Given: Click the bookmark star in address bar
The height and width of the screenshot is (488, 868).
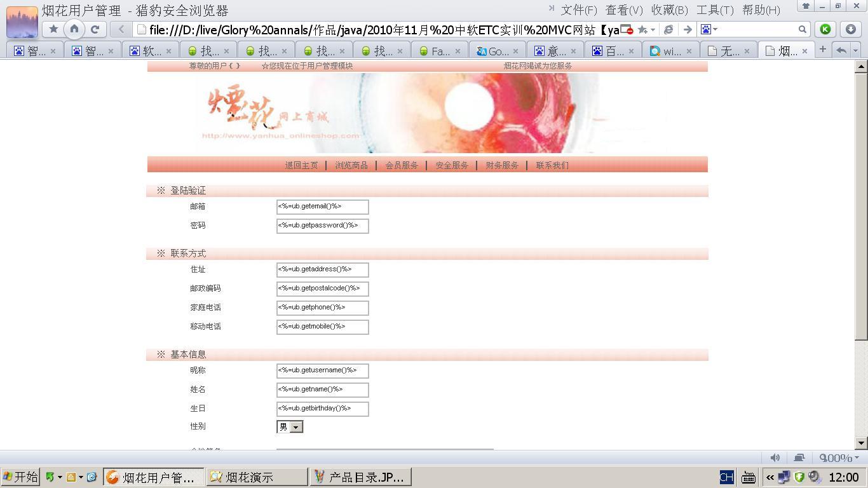Looking at the screenshot, I should pos(642,29).
